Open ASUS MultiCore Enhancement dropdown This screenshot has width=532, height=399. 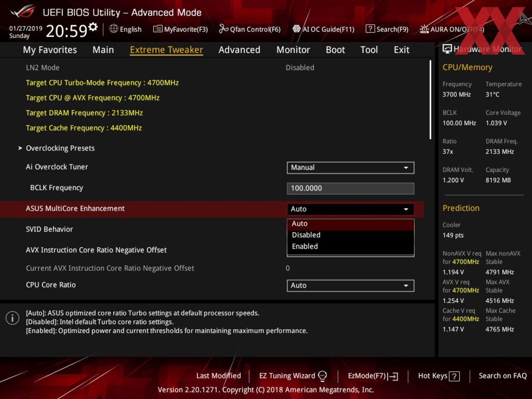[350, 209]
